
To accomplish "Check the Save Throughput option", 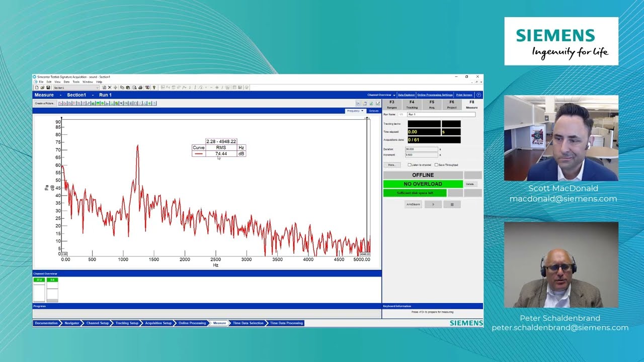I will coord(436,165).
